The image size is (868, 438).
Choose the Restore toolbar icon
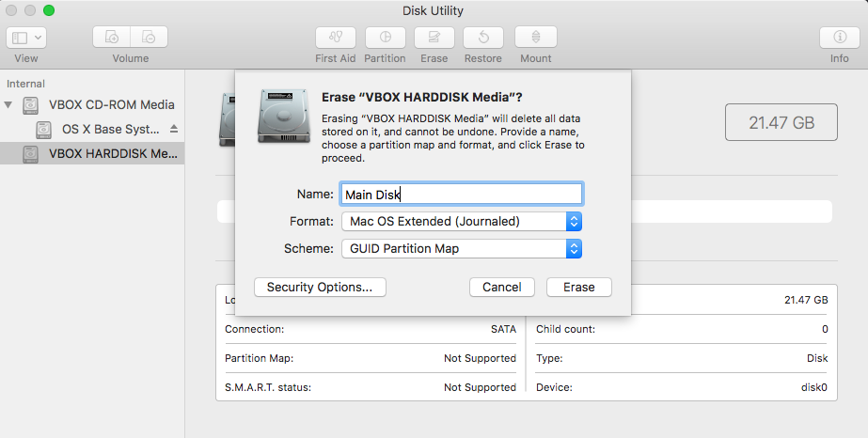point(483,37)
